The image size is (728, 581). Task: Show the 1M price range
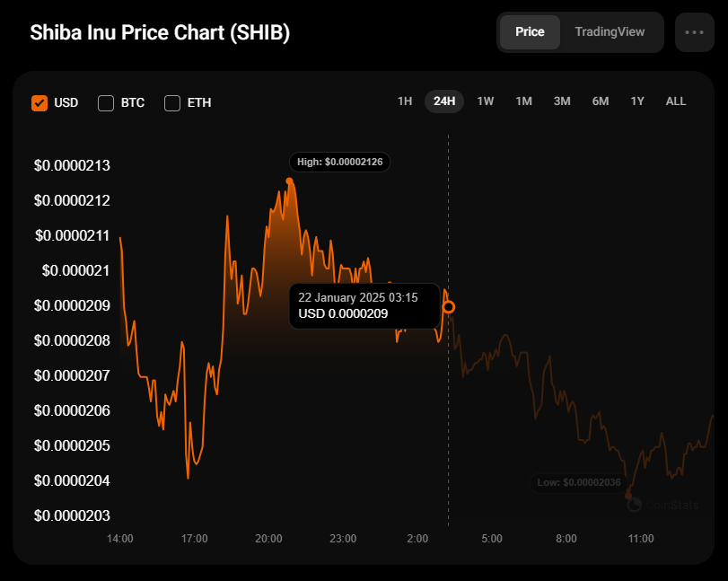[524, 101]
